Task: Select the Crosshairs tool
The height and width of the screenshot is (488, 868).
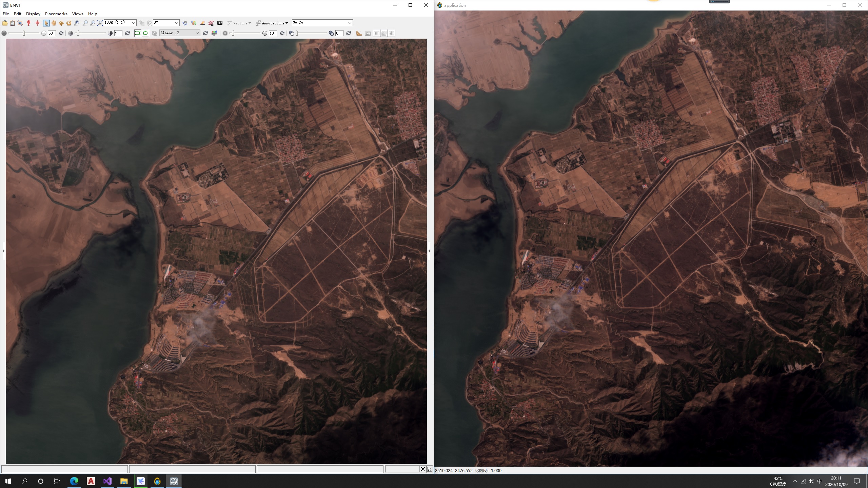Action: 38,23
